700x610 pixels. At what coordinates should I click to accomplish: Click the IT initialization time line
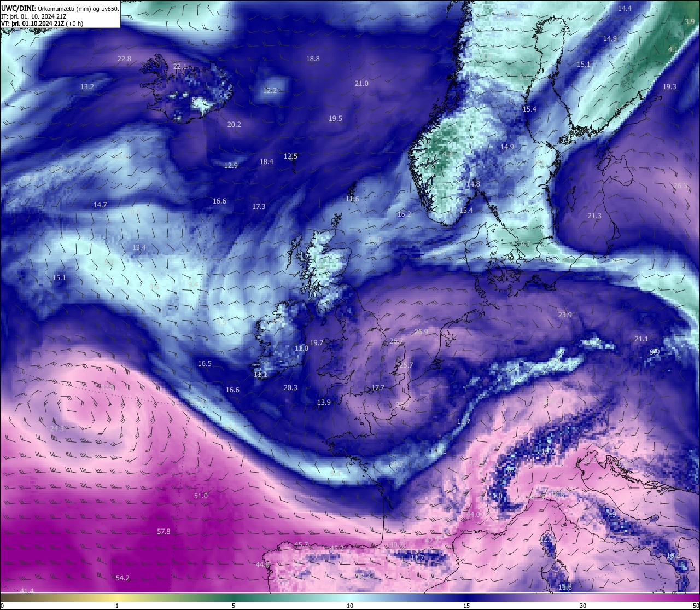point(35,16)
